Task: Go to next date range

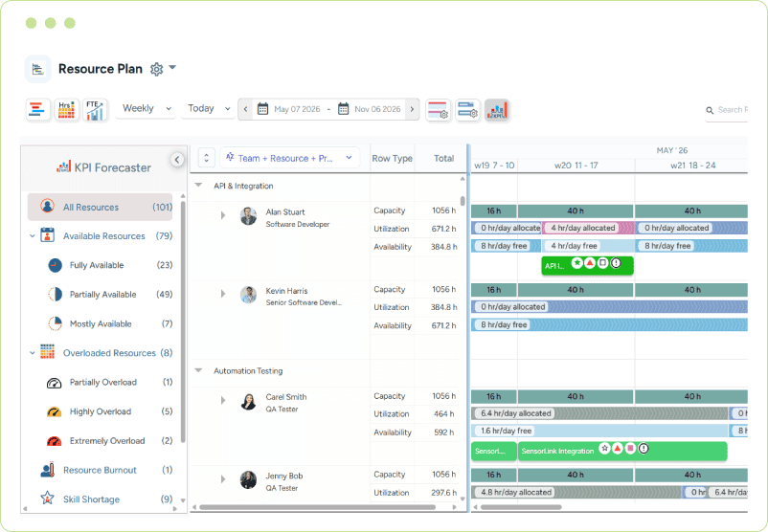Action: pyautogui.click(x=412, y=109)
